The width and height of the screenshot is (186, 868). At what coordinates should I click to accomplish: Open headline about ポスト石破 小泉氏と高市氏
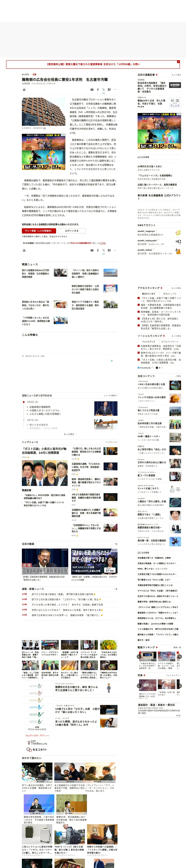point(44,451)
